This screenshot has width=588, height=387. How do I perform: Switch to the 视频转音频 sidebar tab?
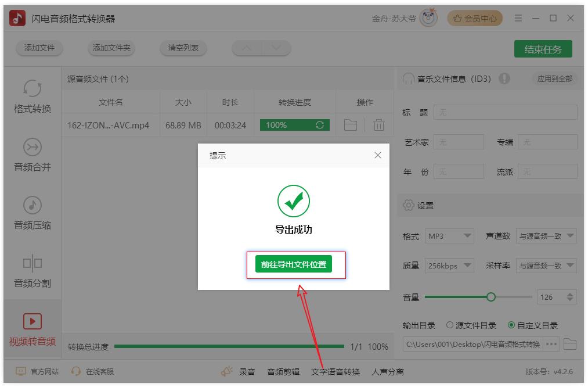33,329
